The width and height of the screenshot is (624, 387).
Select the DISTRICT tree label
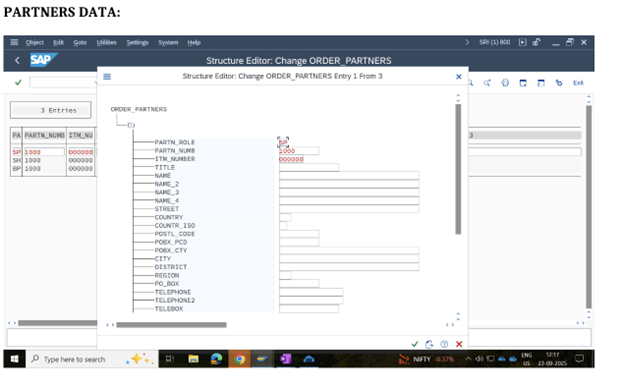coord(171,267)
